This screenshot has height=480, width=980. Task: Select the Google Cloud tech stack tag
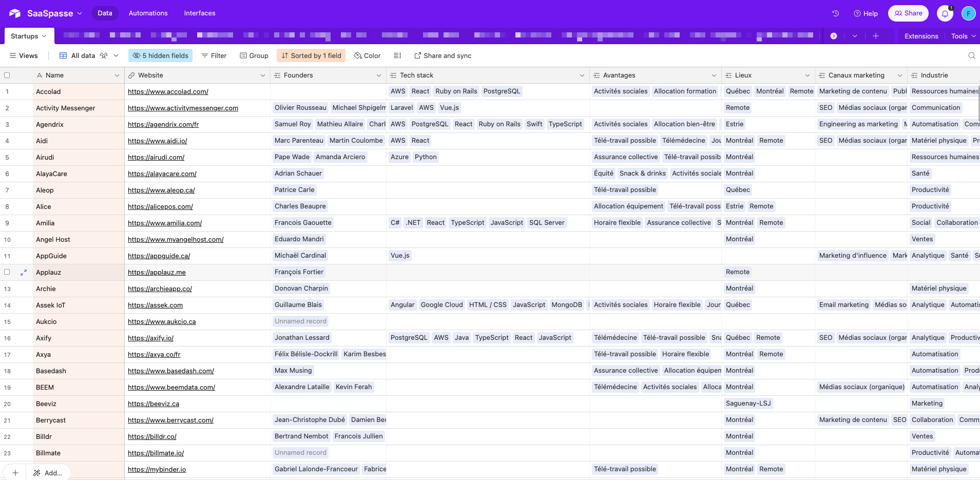pyautogui.click(x=442, y=305)
